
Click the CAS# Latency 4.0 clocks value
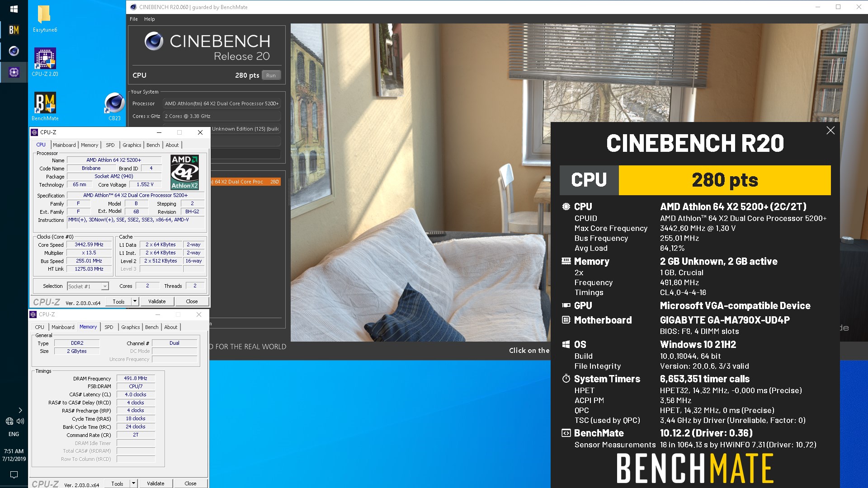[x=136, y=395]
